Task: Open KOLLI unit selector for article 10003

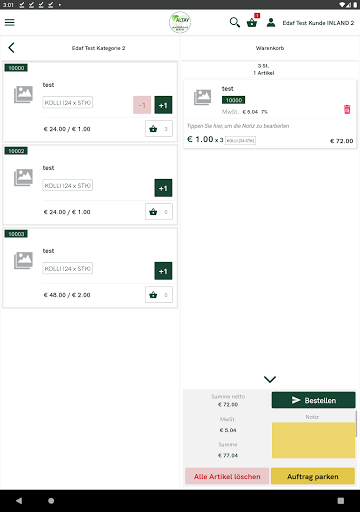Action: (68, 268)
